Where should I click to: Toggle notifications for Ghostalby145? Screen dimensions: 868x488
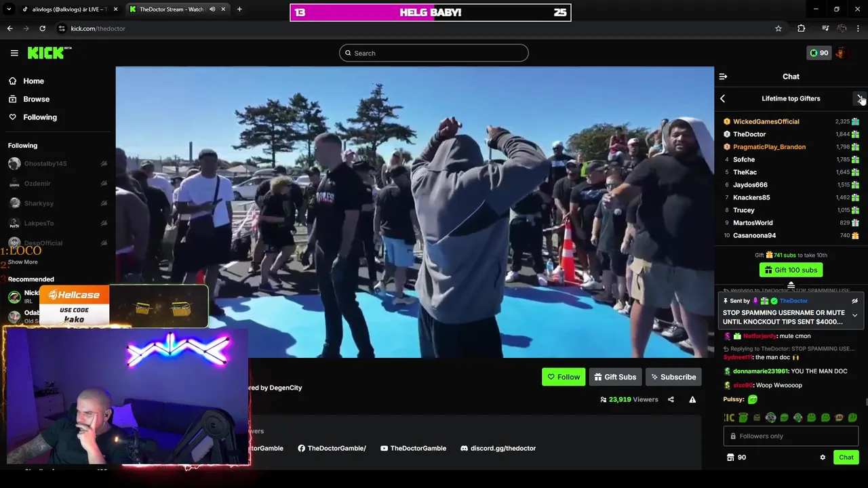pos(104,163)
